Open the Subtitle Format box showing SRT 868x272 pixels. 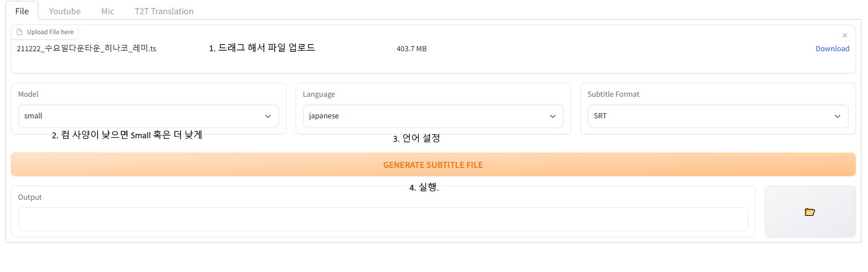712,116
